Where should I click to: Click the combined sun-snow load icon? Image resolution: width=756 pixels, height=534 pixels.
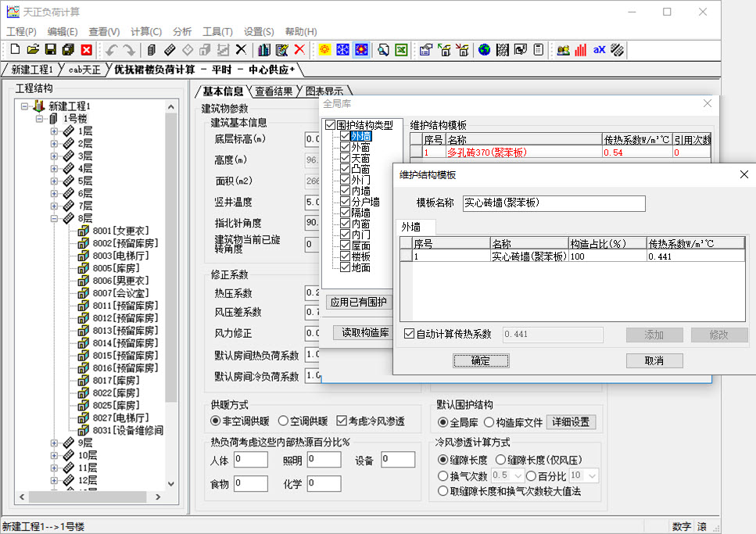[x=361, y=50]
